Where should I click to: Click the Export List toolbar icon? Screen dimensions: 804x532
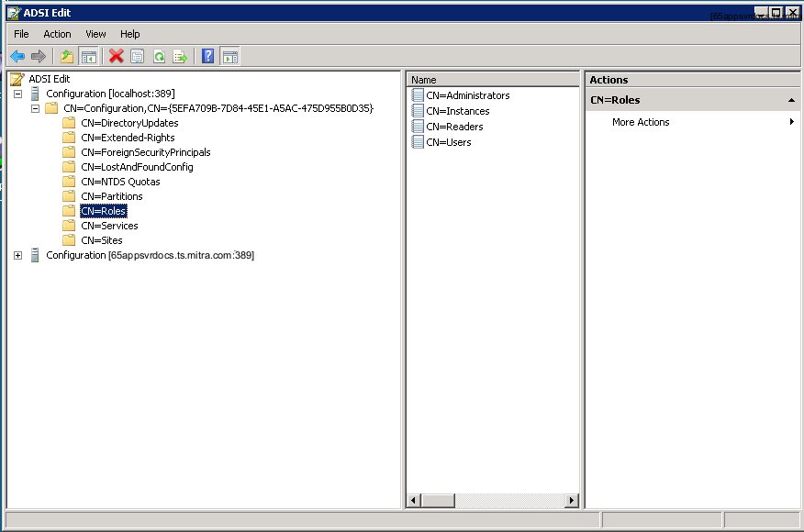tap(180, 57)
